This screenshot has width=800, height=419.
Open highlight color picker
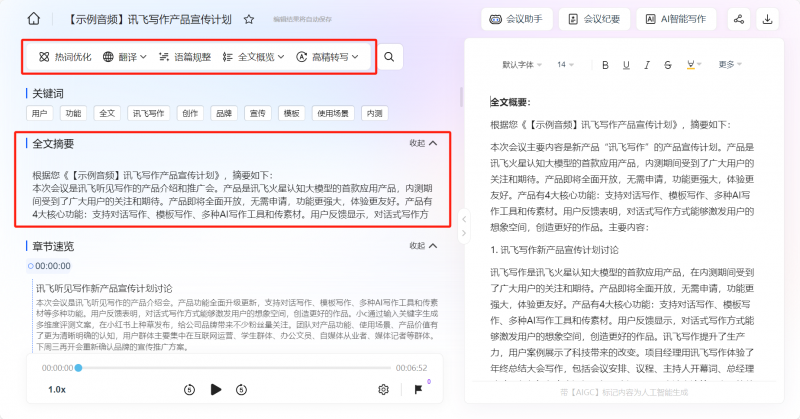coord(694,65)
